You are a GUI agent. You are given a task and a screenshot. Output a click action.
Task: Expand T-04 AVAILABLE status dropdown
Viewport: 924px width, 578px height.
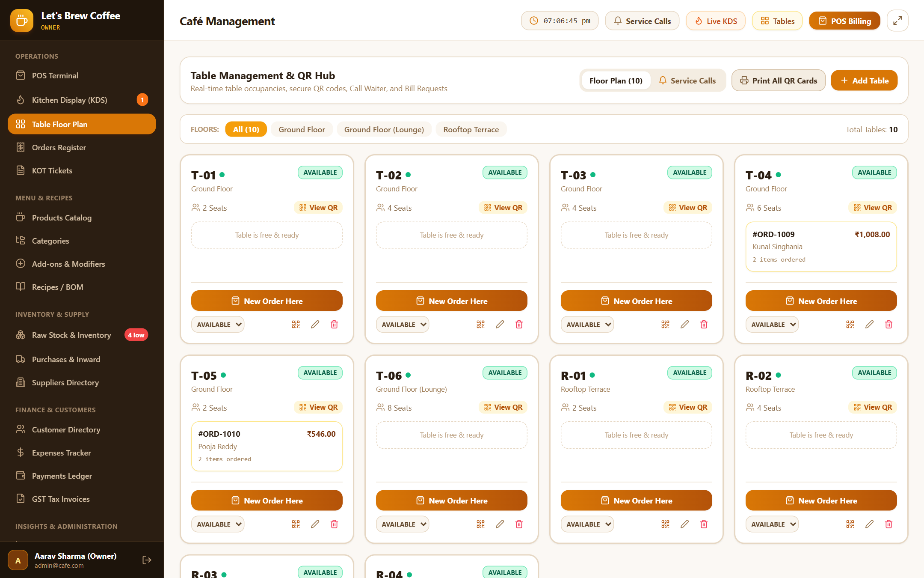(x=772, y=325)
